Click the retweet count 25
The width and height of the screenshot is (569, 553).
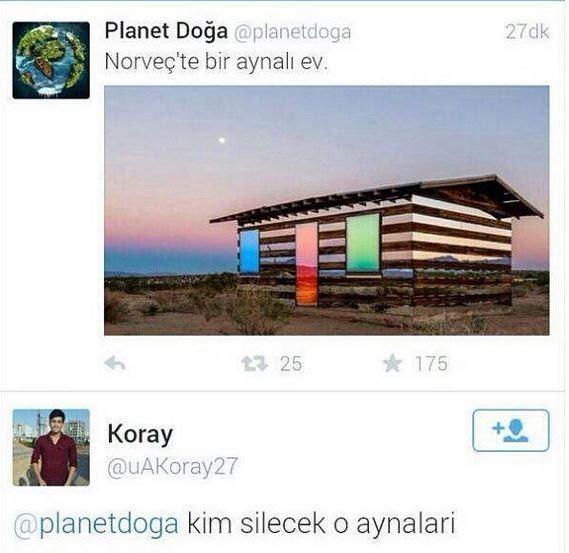pyautogui.click(x=291, y=364)
